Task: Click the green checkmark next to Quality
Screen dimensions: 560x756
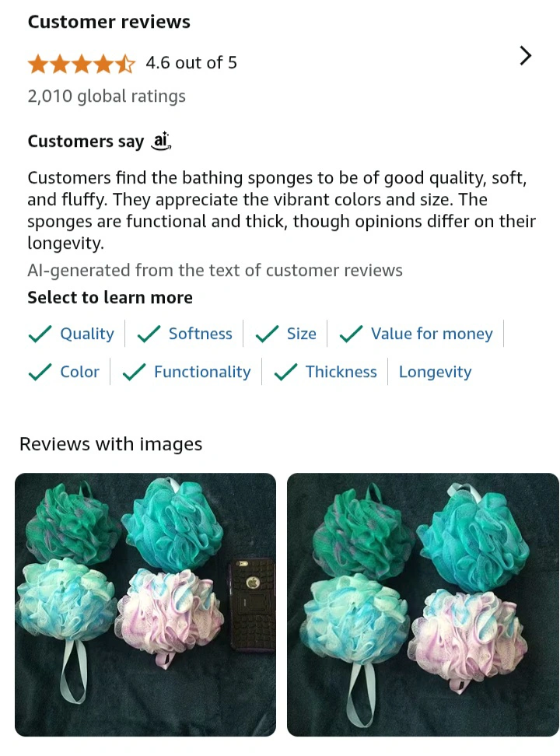Action: pos(40,333)
